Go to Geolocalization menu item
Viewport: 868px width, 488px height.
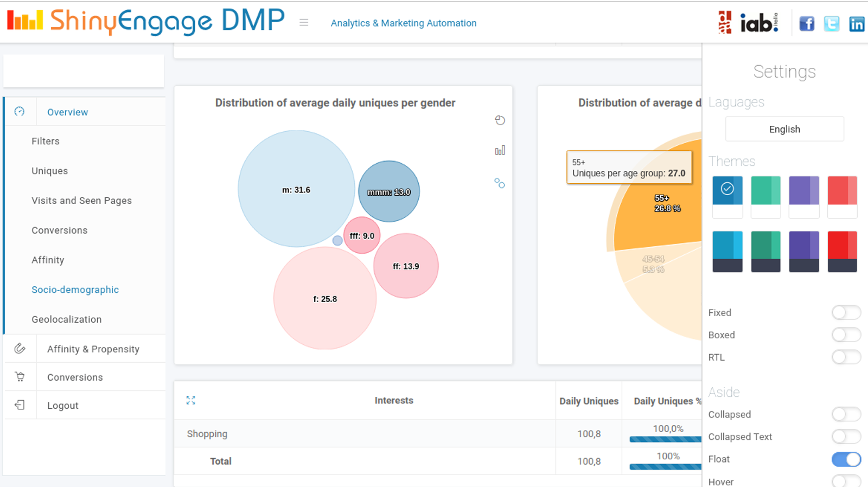66,319
